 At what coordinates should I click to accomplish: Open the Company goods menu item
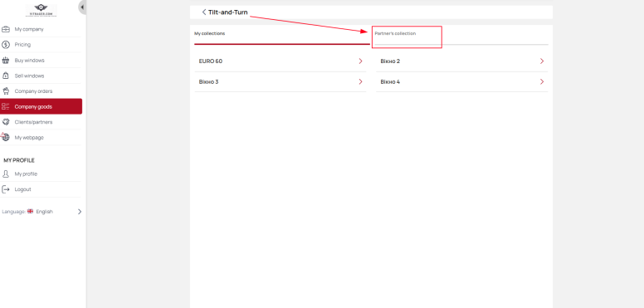[x=41, y=106]
